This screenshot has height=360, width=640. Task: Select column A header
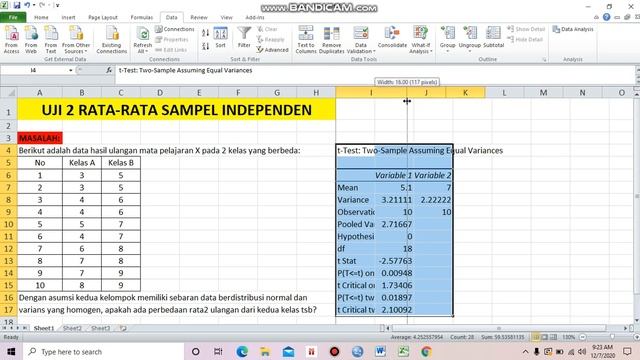(x=40, y=93)
